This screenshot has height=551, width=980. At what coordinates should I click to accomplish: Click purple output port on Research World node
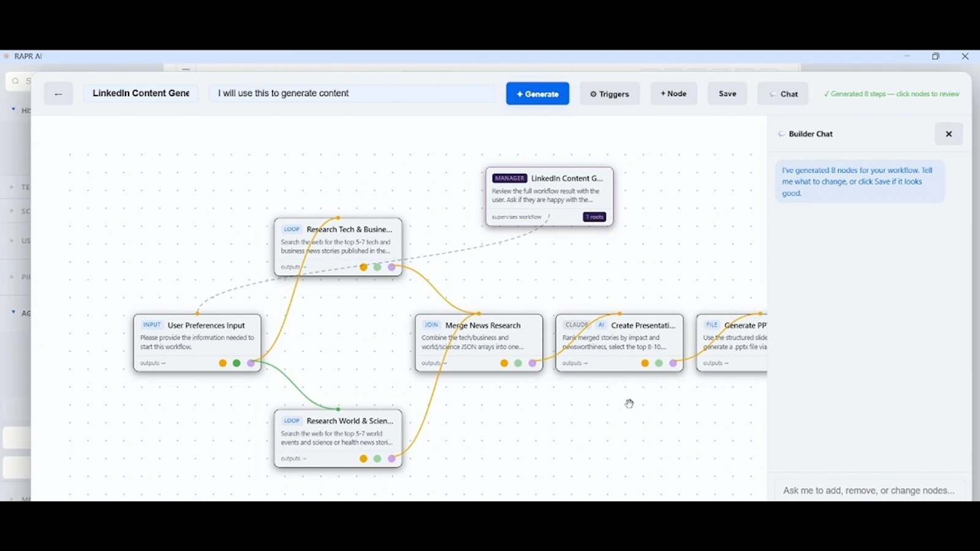pyautogui.click(x=391, y=459)
